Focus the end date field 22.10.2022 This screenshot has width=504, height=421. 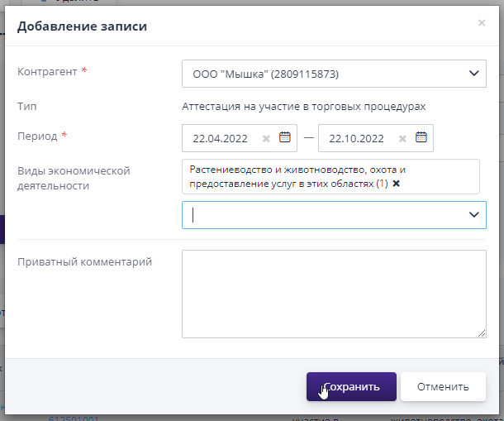point(359,139)
